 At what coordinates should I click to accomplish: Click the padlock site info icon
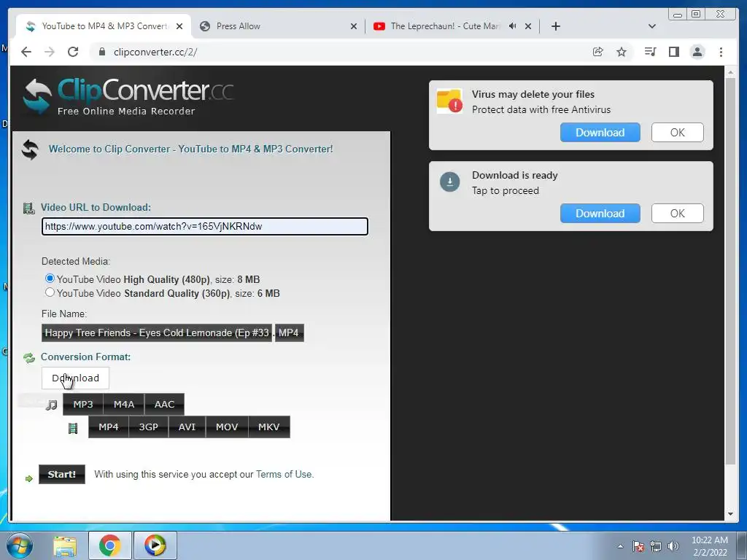[101, 52]
